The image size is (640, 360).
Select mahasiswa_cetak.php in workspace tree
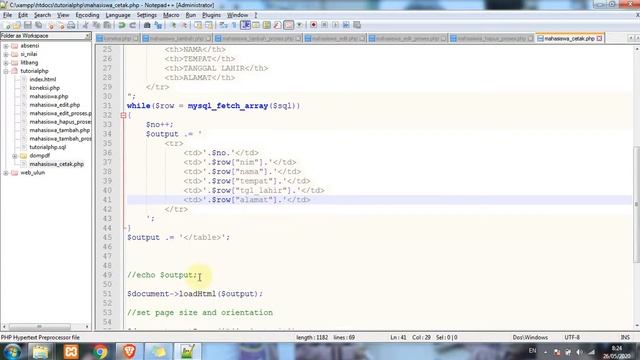tap(56, 164)
